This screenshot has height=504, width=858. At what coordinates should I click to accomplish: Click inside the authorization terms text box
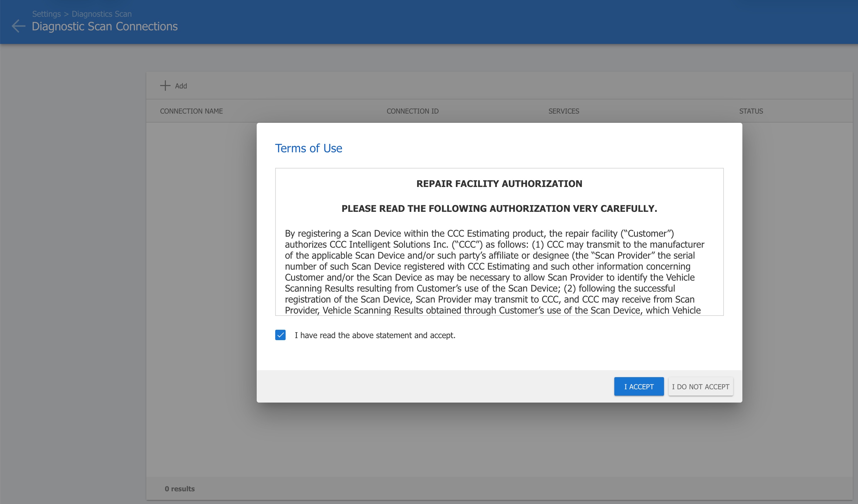(499, 242)
